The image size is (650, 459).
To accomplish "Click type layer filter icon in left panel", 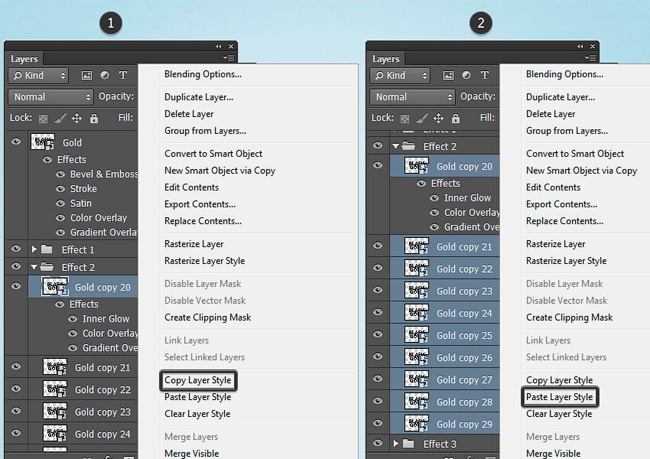I will pos(123,75).
